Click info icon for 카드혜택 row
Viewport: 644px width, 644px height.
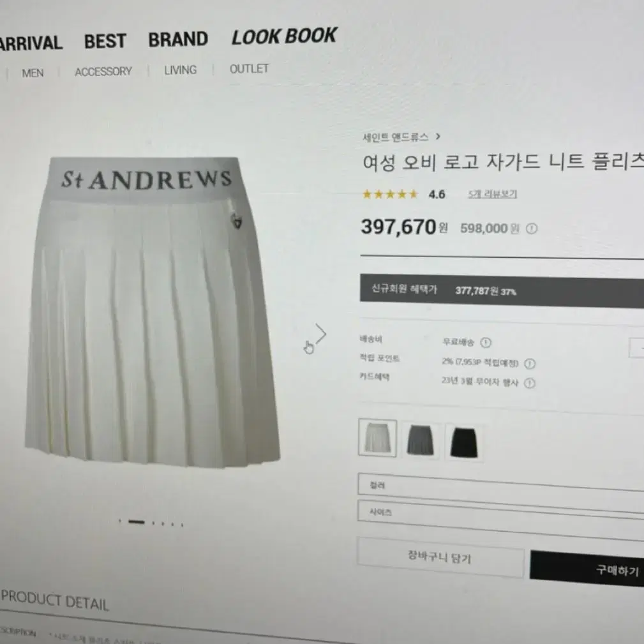tap(530, 383)
